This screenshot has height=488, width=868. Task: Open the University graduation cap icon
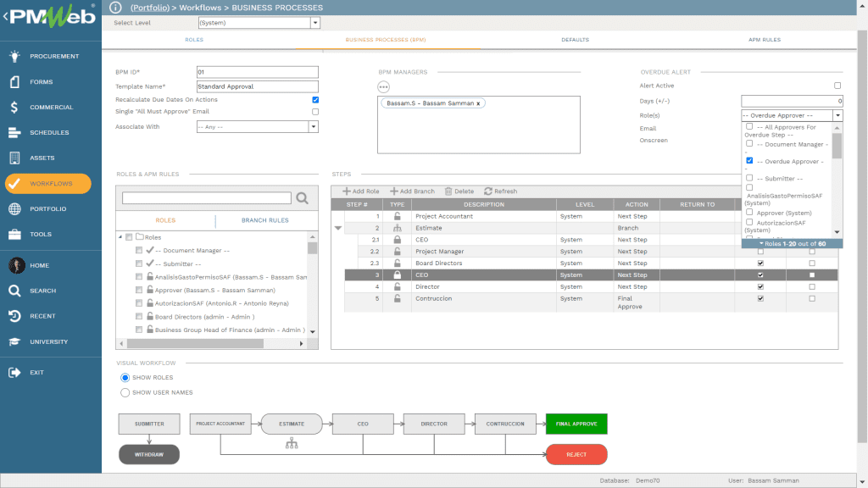click(x=14, y=341)
